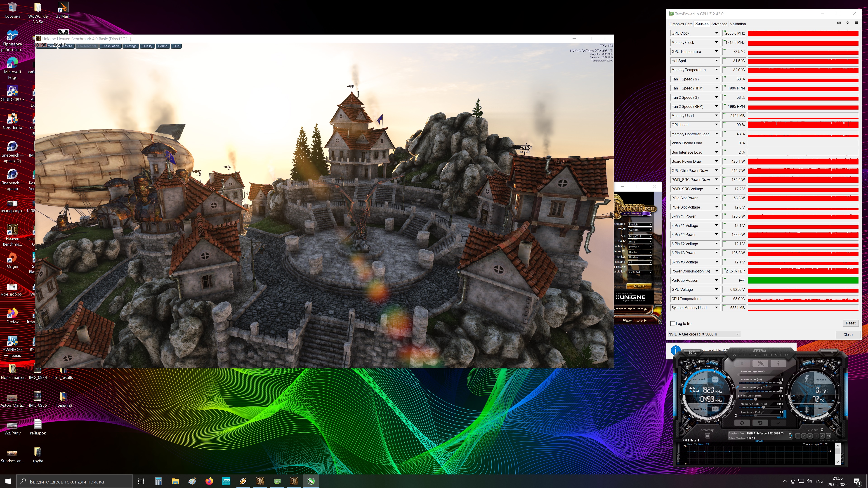Toggle Full Screen checkbox in Heaven launcher

(630, 267)
